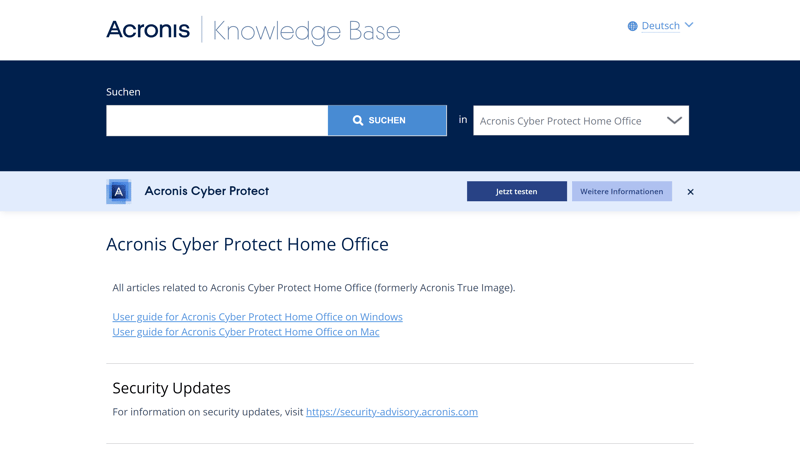Open the Deutsch language selector
The width and height of the screenshot is (800, 450).
(x=660, y=26)
